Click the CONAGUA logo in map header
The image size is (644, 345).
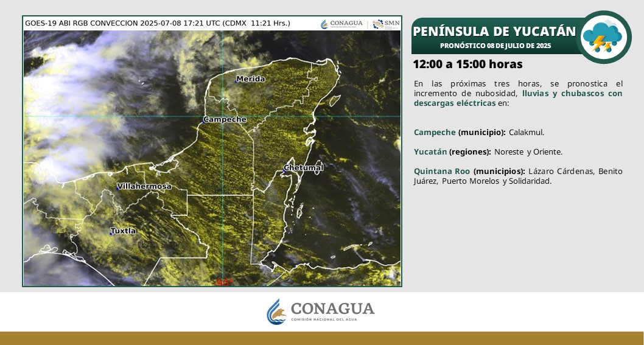pyautogui.click(x=341, y=24)
